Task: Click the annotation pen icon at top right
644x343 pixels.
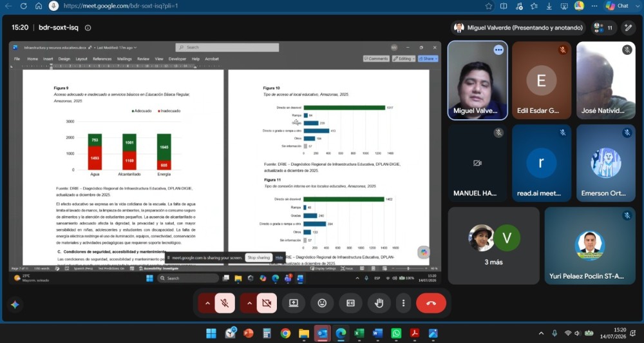Action: (x=628, y=28)
